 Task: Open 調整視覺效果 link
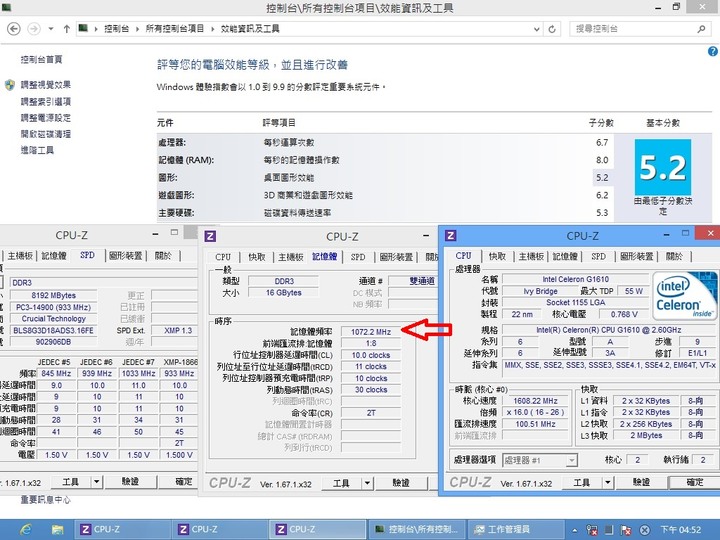(45, 85)
